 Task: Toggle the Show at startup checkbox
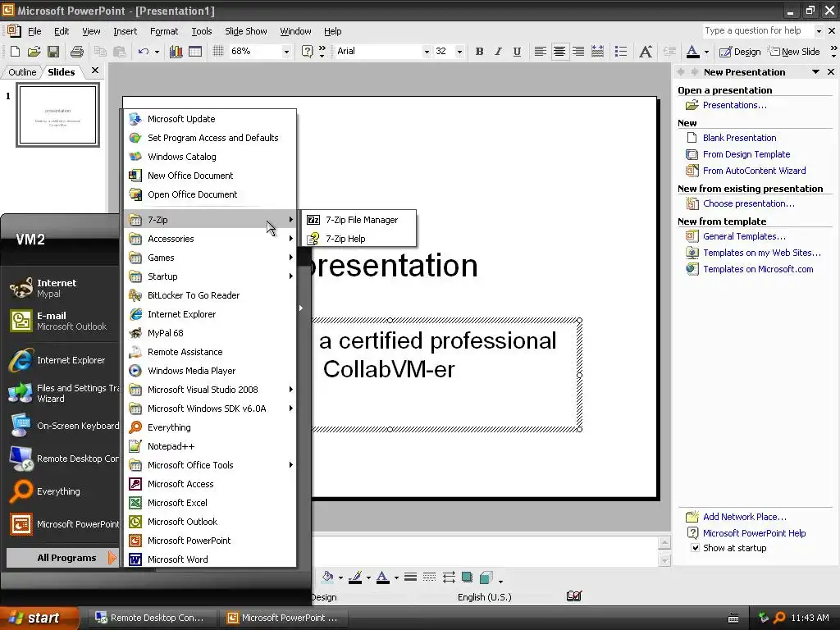pos(695,547)
